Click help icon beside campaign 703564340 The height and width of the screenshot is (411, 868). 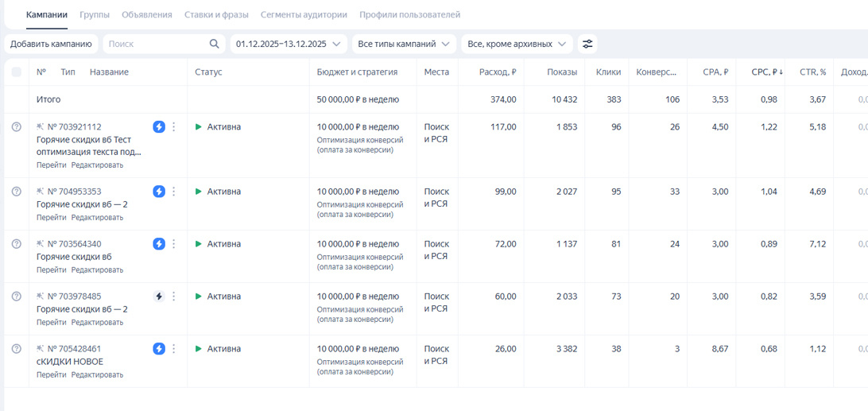tap(17, 244)
